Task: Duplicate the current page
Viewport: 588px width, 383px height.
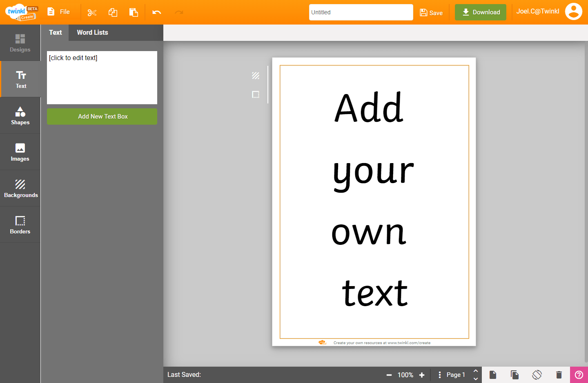Action: (514, 374)
